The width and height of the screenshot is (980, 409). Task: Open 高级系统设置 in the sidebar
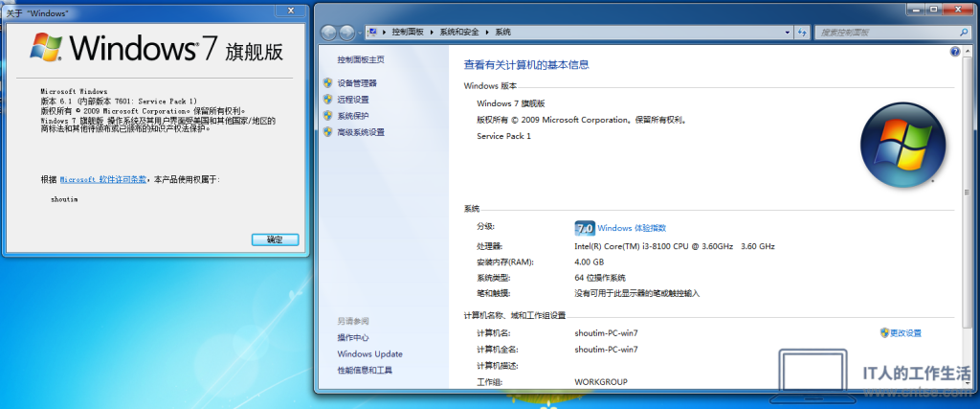361,132
